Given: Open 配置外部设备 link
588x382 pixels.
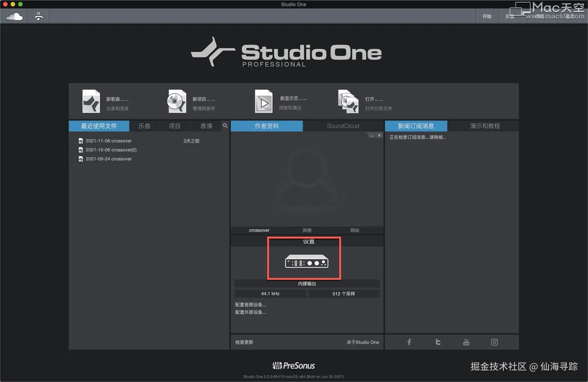Looking at the screenshot, I should click(x=251, y=312).
